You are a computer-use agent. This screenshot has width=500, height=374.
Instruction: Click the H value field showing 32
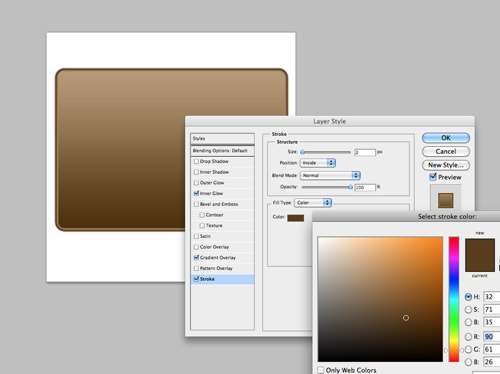(x=492, y=297)
